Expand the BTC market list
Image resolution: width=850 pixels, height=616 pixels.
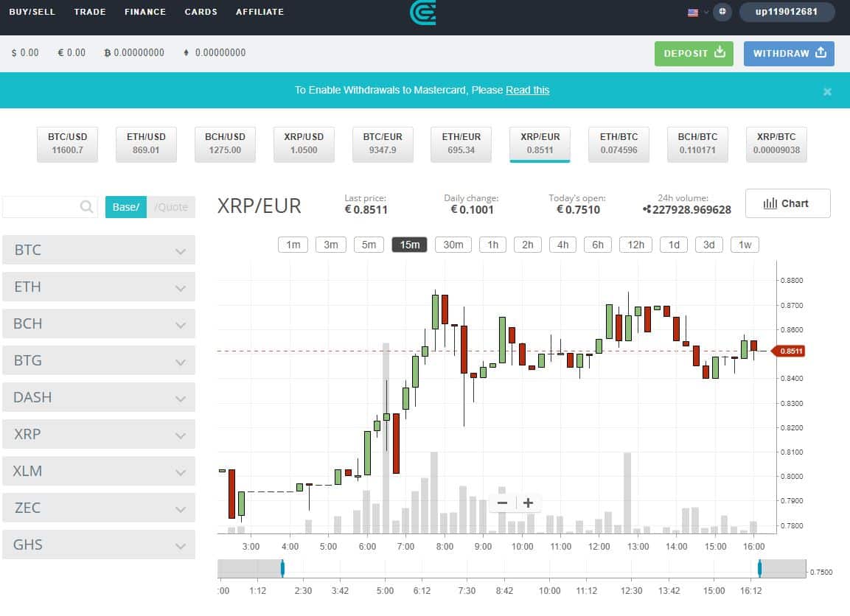[x=99, y=250]
